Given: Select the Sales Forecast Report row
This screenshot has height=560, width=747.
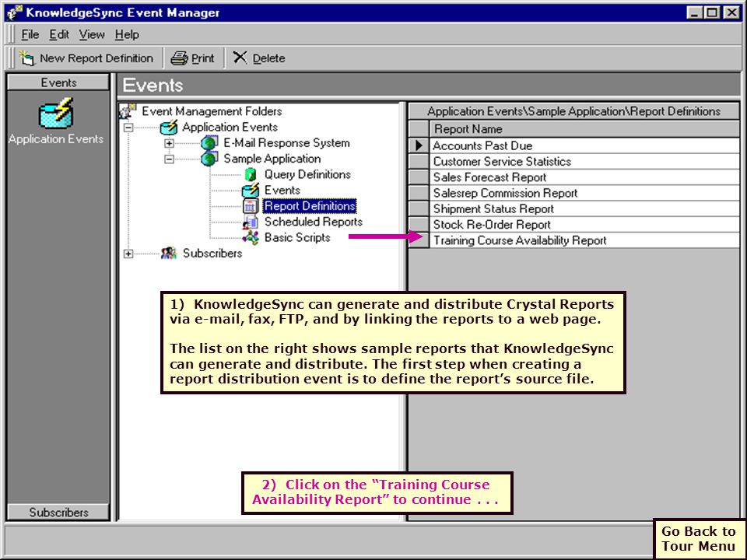Looking at the screenshot, I should (x=584, y=177).
